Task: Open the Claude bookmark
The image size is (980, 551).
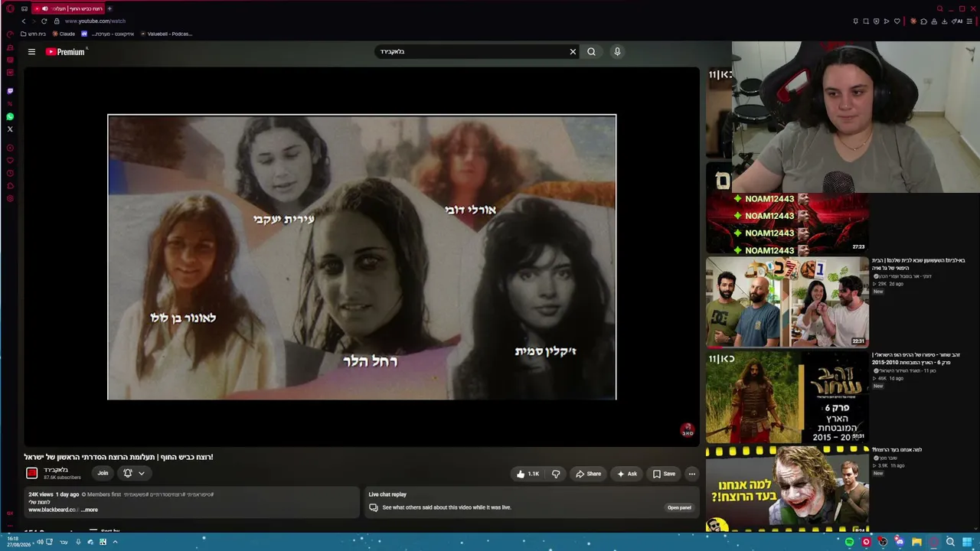Action: click(64, 34)
